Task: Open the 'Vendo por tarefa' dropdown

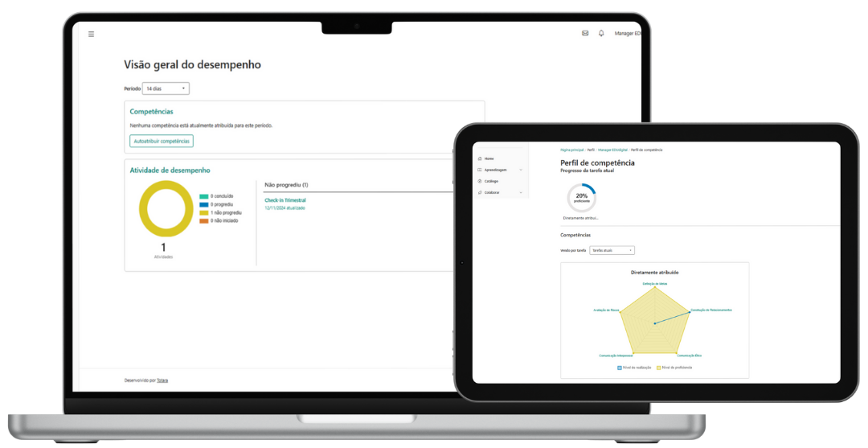Action: pos(612,250)
